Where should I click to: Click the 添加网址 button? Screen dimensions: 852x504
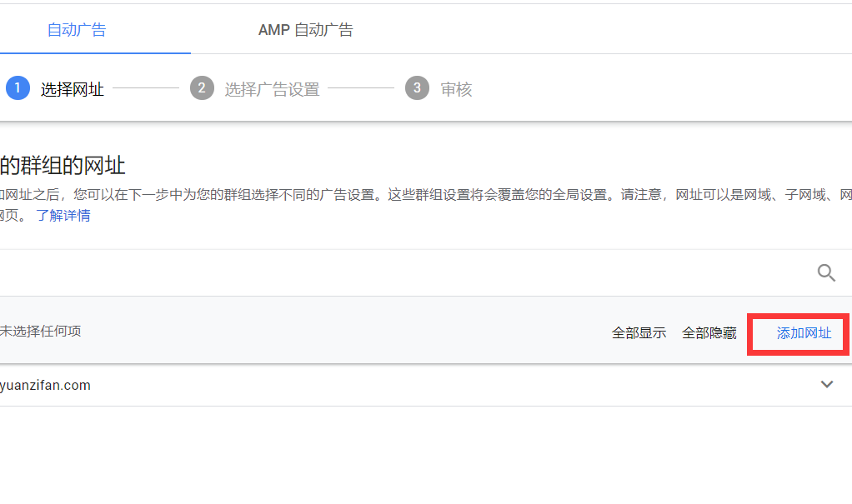click(804, 333)
